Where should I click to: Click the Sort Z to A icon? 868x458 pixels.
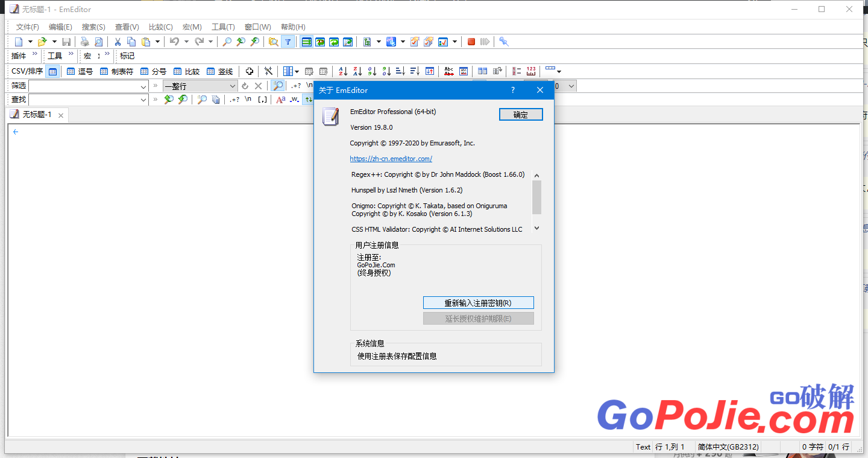[357, 71]
